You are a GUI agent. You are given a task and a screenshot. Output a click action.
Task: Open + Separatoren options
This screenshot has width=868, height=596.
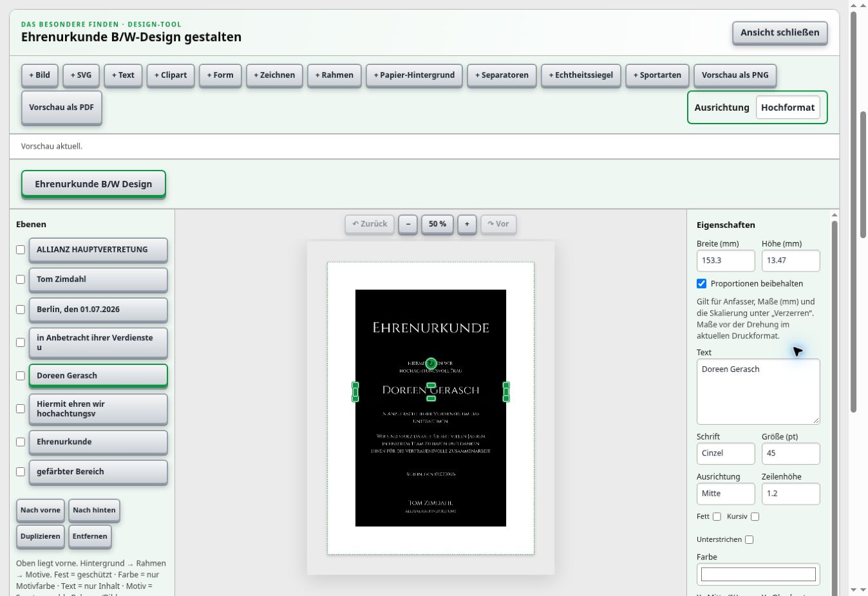point(502,75)
